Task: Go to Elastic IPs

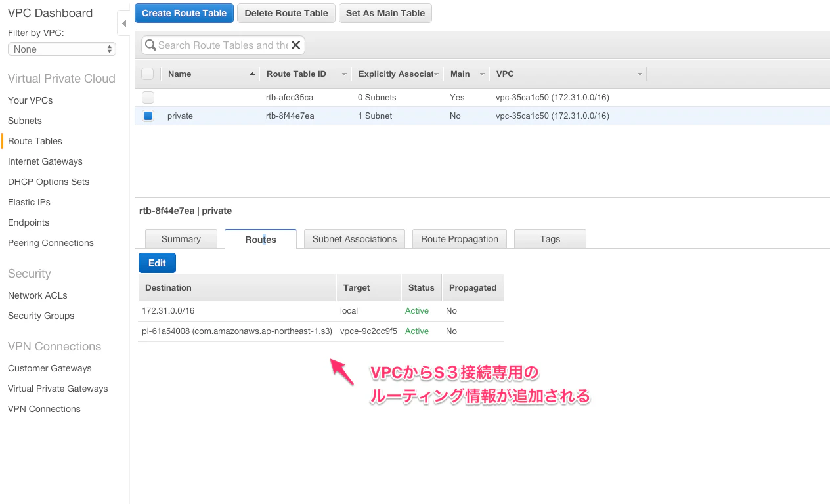Action: point(29,202)
